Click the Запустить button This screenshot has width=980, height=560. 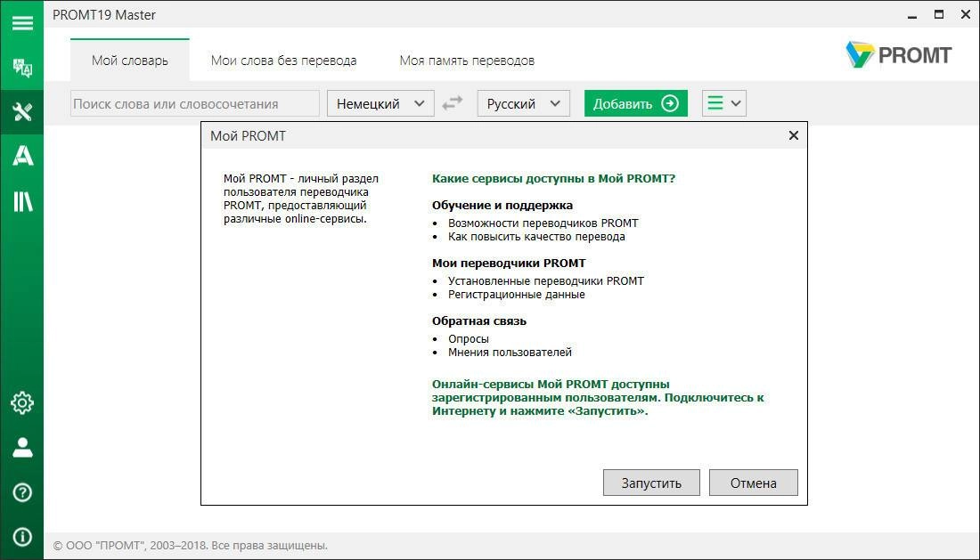651,483
